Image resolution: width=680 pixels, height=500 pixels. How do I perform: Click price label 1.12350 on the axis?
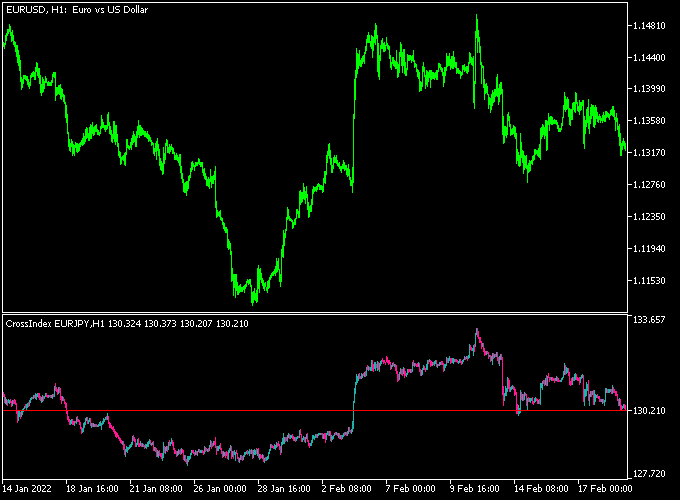click(649, 216)
